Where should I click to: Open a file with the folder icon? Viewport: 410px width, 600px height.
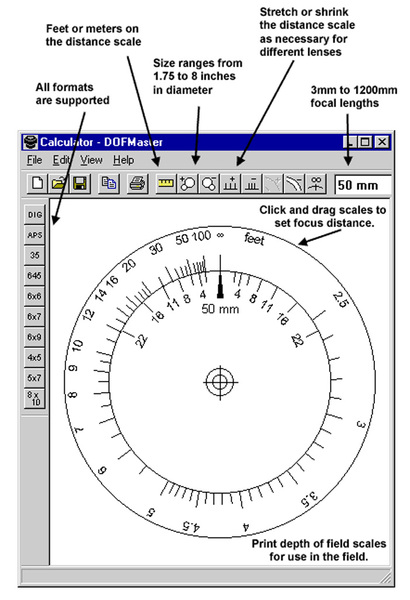coord(59,183)
